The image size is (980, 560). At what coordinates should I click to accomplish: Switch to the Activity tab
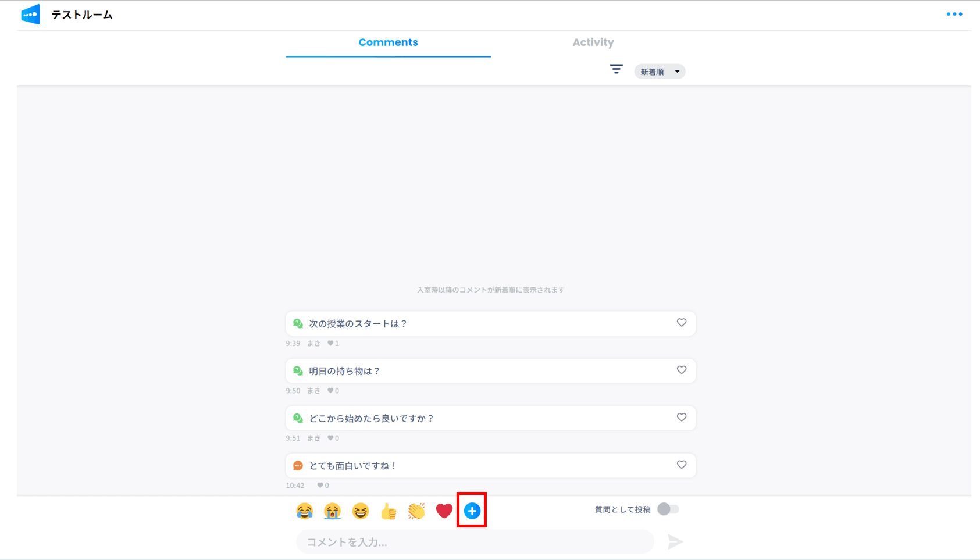point(593,42)
